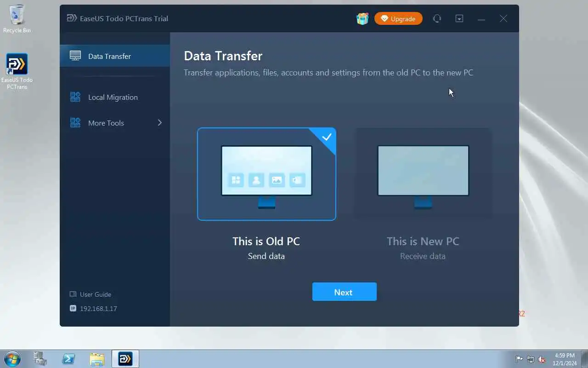Click the checkmark on the Old PC card
588x368 pixels.
[x=327, y=137]
